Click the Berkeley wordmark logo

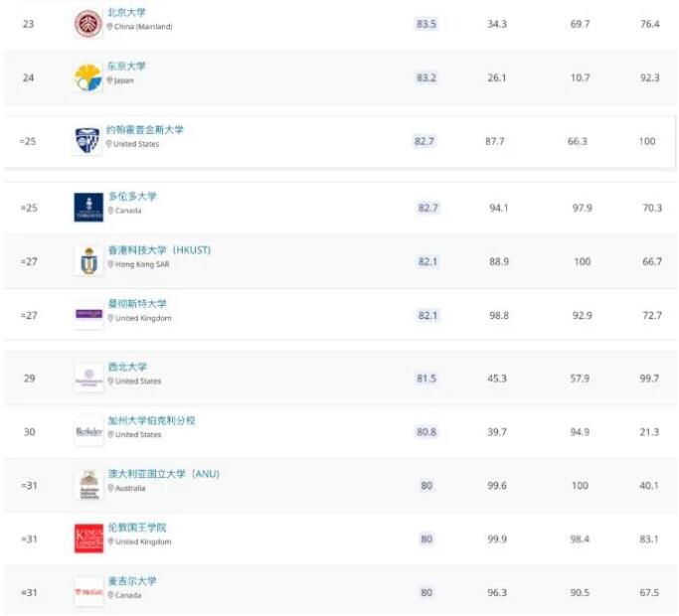click(x=88, y=431)
